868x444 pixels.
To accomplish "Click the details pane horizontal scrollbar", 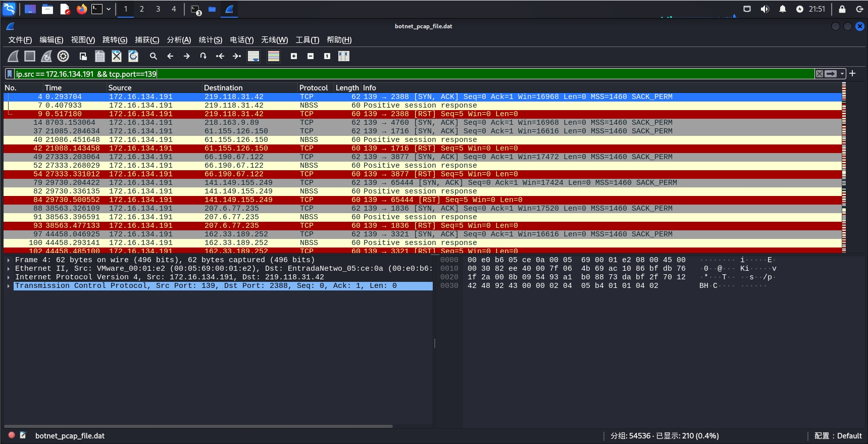I will [x=198, y=426].
